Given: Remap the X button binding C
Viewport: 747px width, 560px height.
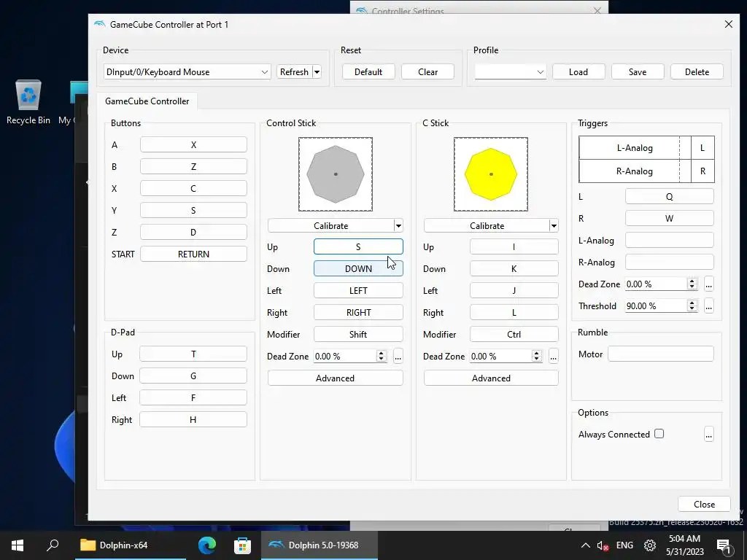Looking at the screenshot, I should (x=193, y=189).
